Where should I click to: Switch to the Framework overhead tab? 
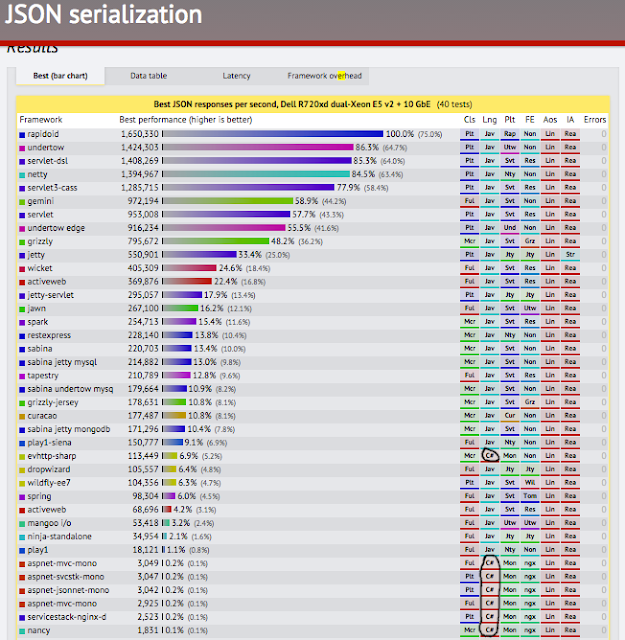click(x=325, y=76)
